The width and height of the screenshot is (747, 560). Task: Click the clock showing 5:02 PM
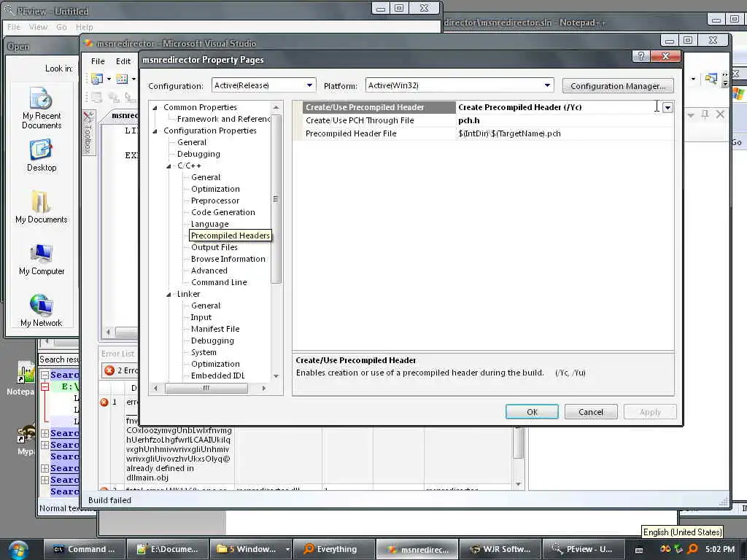click(x=720, y=548)
